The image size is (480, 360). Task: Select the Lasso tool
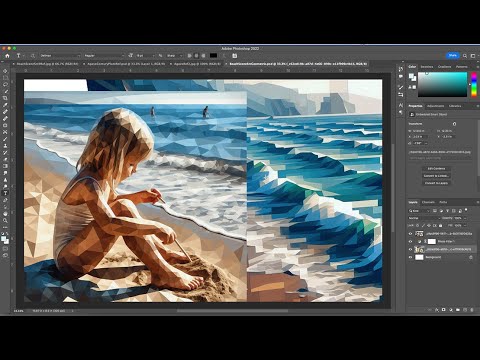(5, 85)
